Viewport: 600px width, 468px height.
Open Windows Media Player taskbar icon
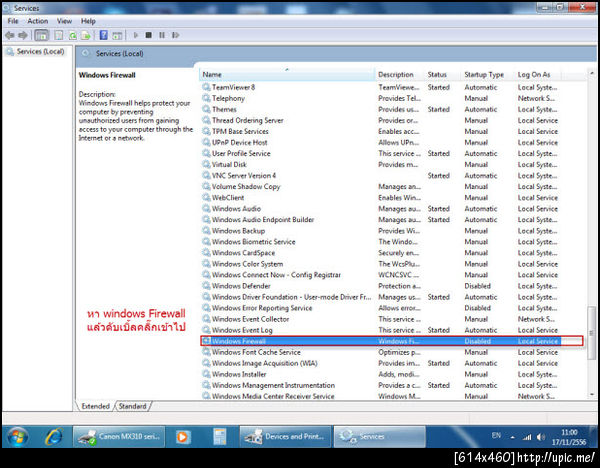[x=183, y=437]
